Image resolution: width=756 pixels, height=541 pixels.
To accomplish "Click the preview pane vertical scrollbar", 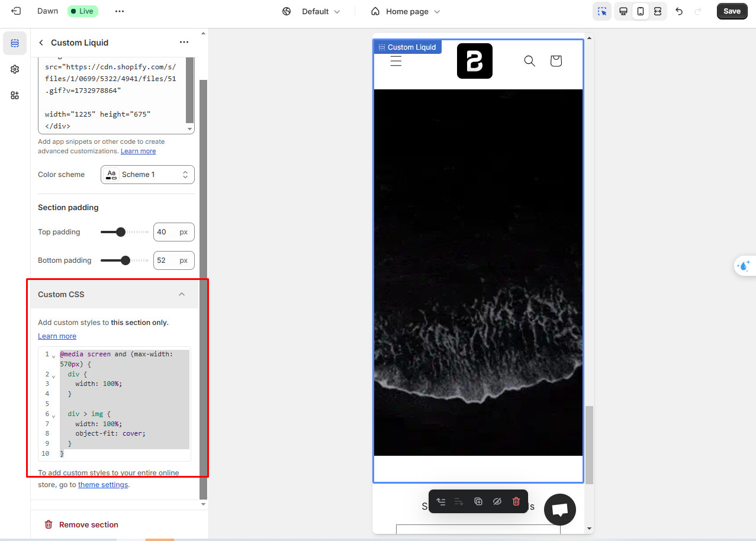I will coord(589,445).
